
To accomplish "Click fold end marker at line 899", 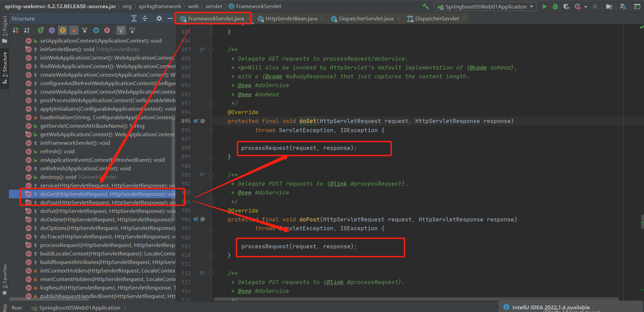I will (211, 157).
